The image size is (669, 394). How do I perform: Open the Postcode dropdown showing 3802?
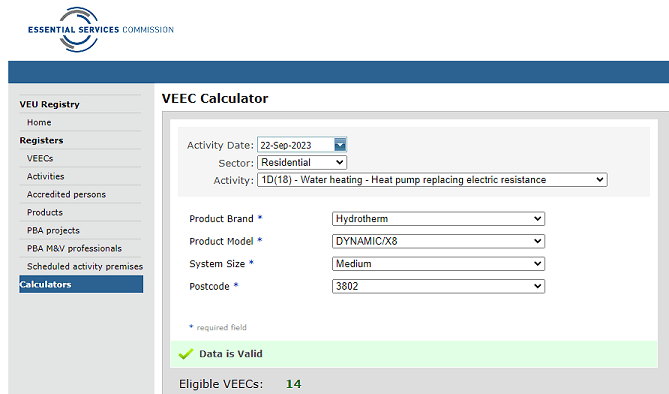pos(438,286)
